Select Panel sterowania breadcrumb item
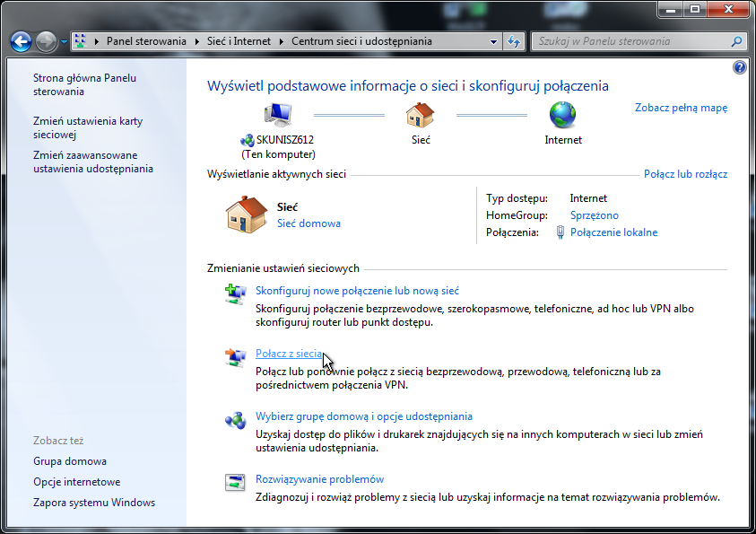The height and width of the screenshot is (534, 756). (146, 41)
